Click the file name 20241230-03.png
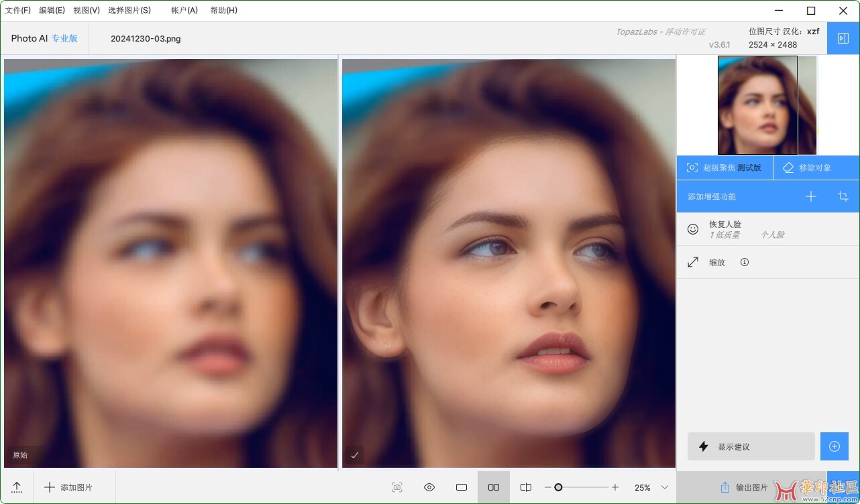Screen dimensions: 860x504 (x=146, y=39)
